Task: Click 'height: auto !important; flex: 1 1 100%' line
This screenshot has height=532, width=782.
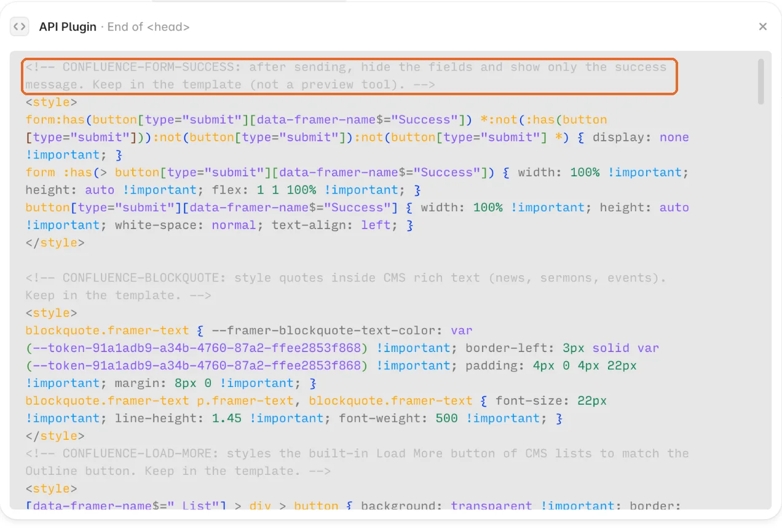Action: coord(224,190)
